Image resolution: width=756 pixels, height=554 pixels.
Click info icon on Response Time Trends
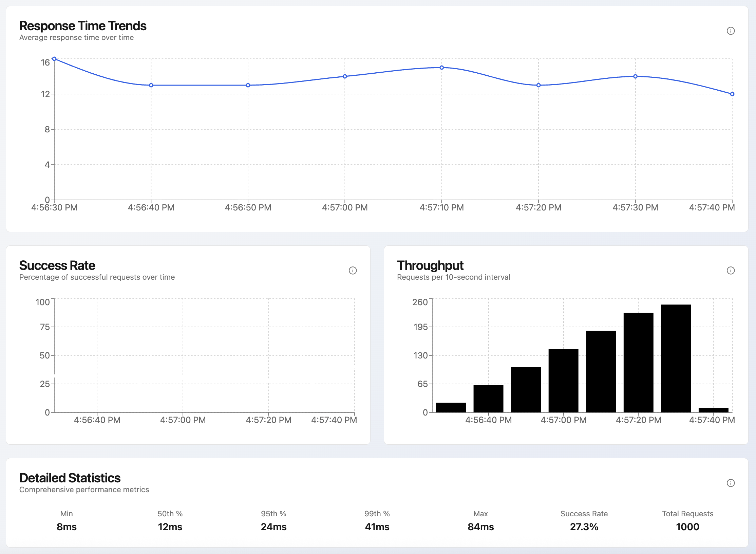tap(731, 31)
